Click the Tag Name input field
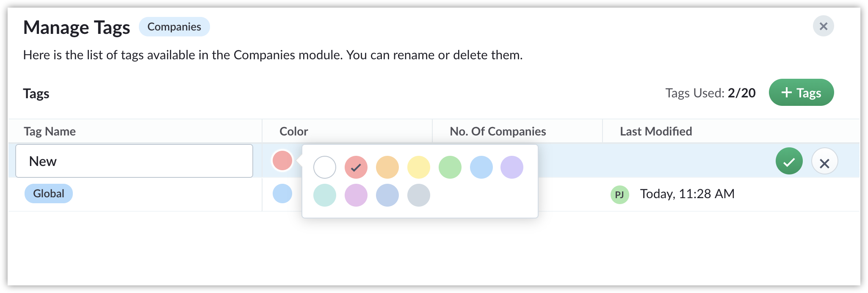The height and width of the screenshot is (293, 868). pyautogui.click(x=134, y=161)
